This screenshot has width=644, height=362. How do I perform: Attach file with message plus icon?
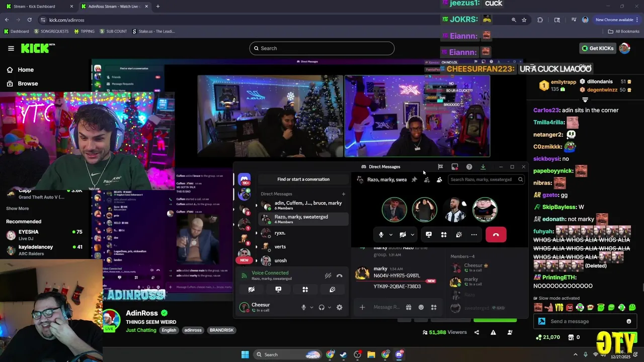point(362,307)
